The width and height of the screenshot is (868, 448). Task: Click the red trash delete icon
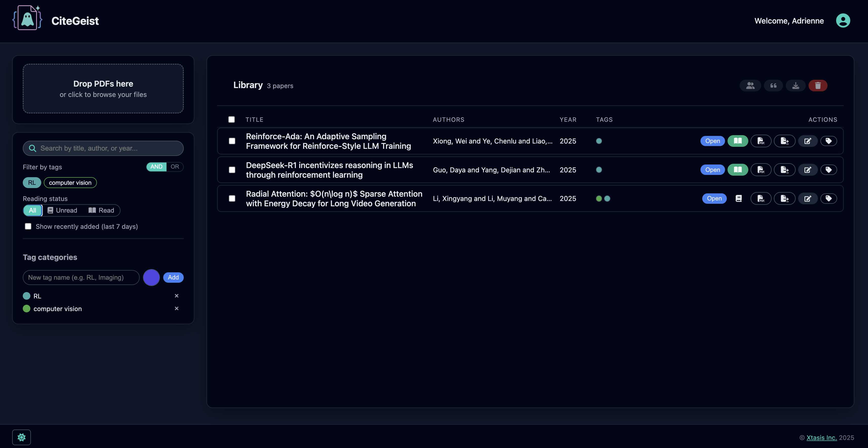[x=818, y=85]
